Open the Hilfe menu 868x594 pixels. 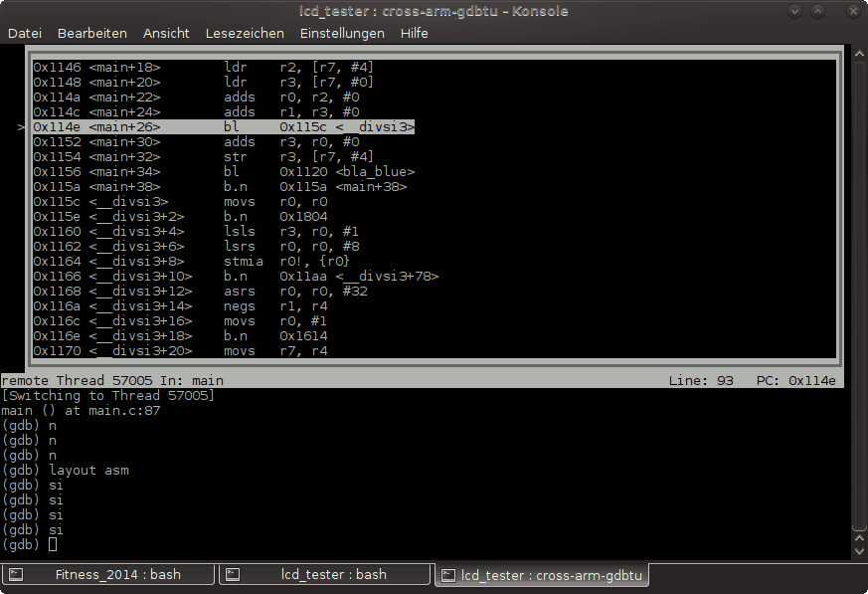coord(414,33)
